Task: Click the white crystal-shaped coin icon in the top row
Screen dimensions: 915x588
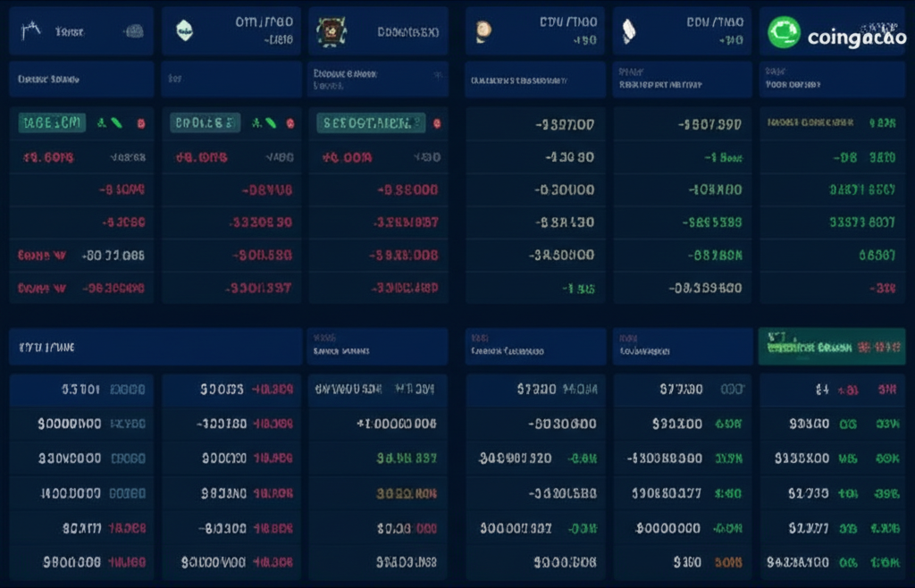Action: coord(629,31)
